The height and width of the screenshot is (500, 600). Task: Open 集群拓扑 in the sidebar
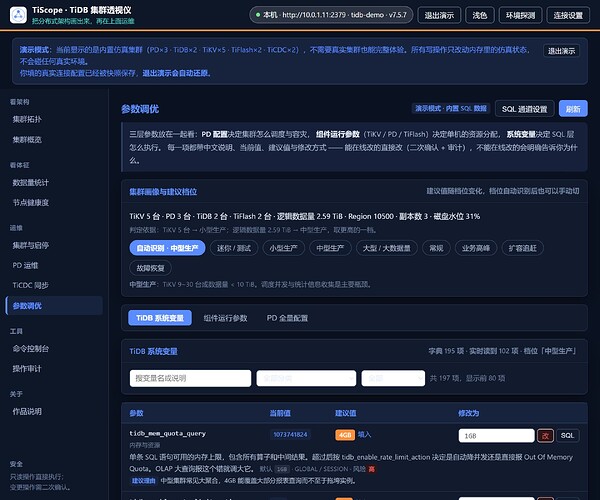click(x=27, y=119)
